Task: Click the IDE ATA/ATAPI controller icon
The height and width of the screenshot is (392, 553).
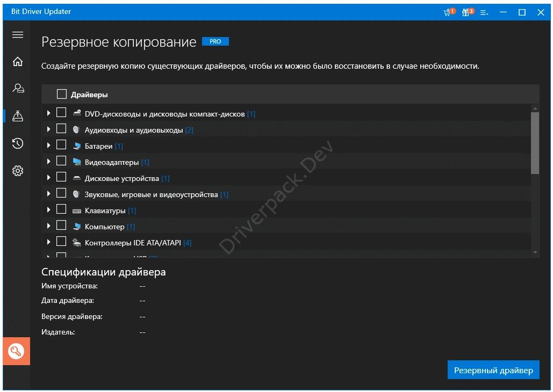Action: point(77,242)
